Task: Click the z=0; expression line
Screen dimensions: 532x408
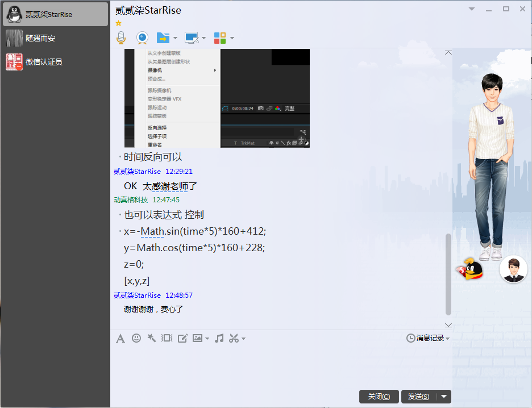Action: click(134, 264)
